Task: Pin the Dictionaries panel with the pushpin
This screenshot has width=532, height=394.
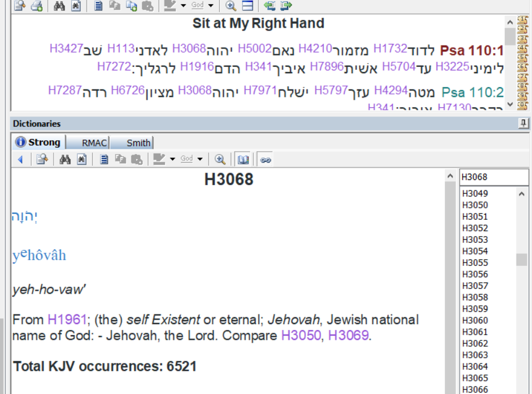Action: pos(523,123)
